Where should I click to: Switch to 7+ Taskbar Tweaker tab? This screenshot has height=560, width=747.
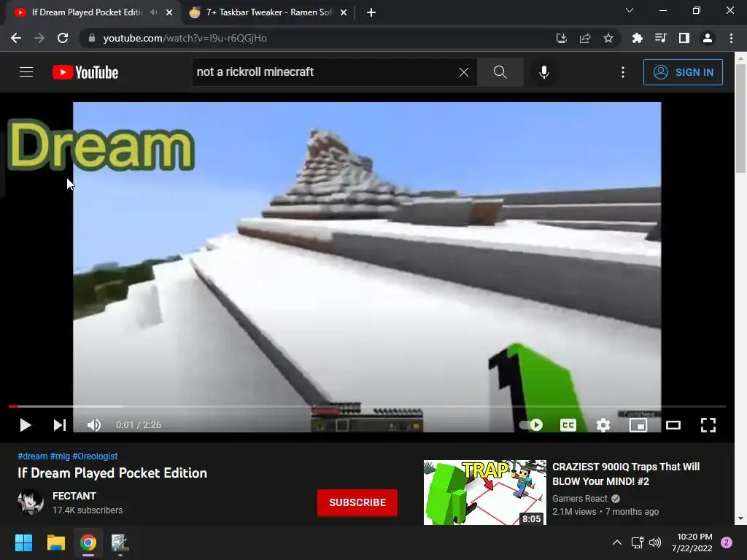pyautogui.click(x=269, y=12)
